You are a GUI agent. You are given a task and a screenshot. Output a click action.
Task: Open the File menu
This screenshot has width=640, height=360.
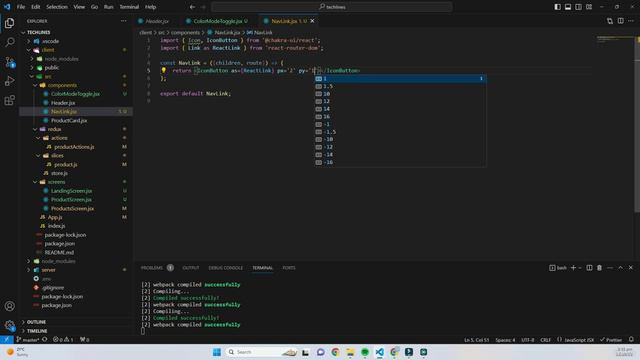[21, 7]
